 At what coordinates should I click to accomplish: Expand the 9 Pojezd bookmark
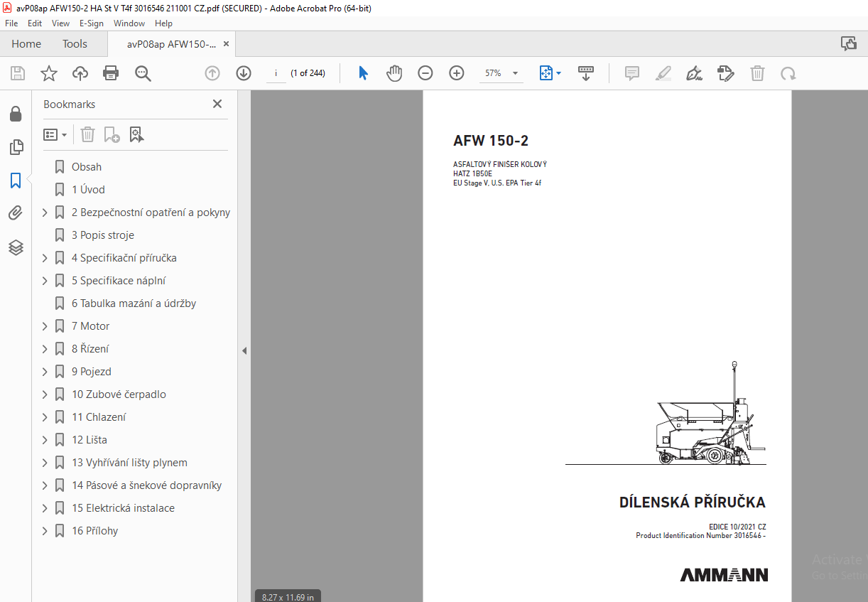45,372
